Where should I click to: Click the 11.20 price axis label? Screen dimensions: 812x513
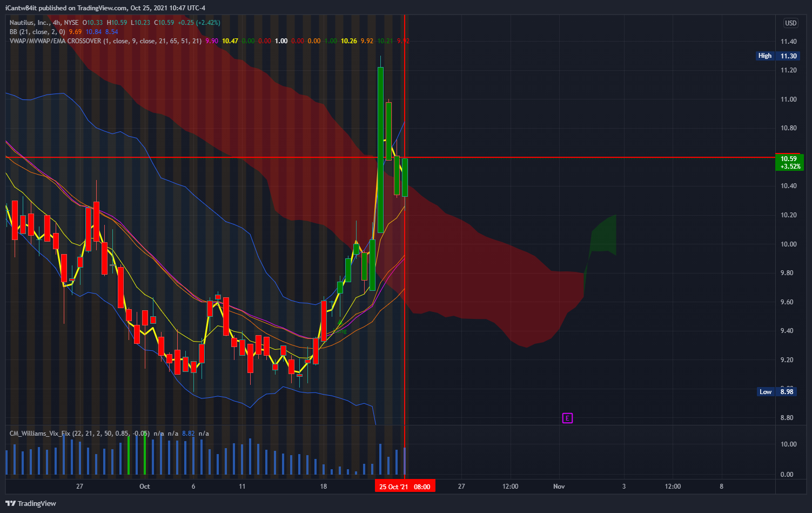click(x=788, y=70)
